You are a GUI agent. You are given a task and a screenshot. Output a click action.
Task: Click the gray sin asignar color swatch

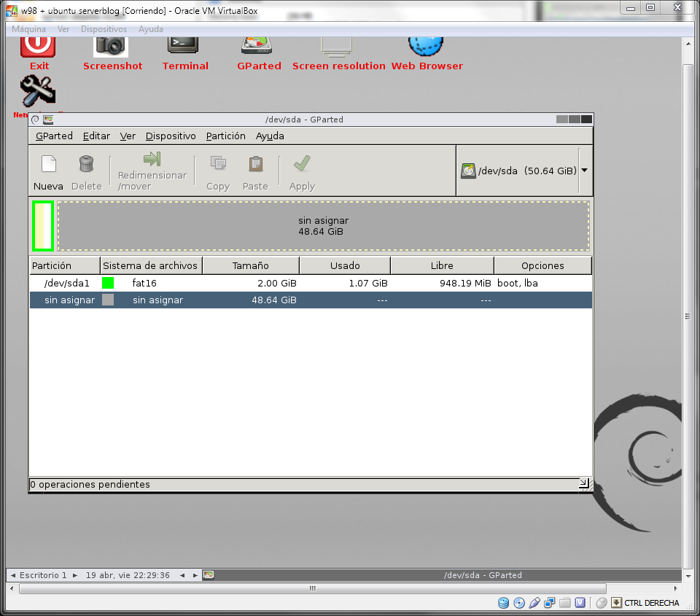click(x=108, y=300)
